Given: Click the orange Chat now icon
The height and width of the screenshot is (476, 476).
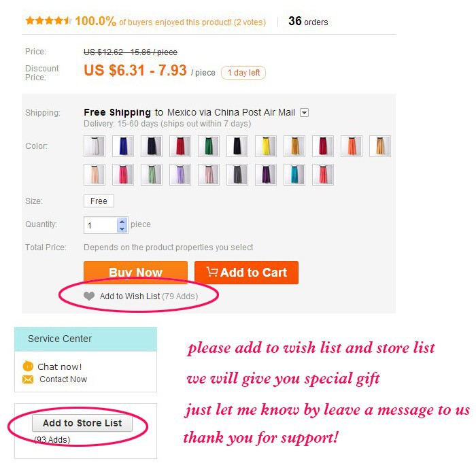Looking at the screenshot, I should coord(28,366).
